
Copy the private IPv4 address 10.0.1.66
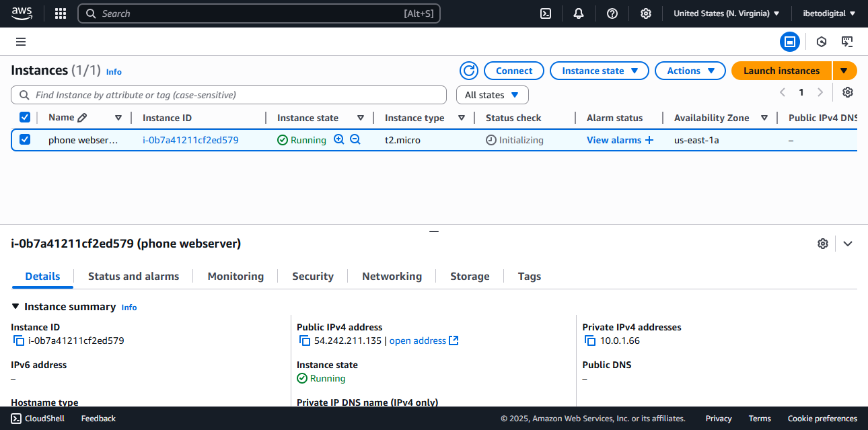click(591, 341)
